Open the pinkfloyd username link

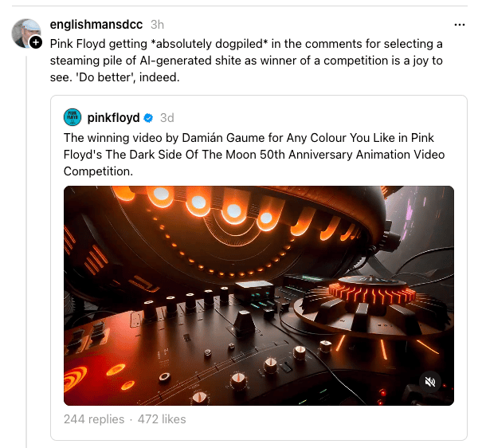pos(113,117)
